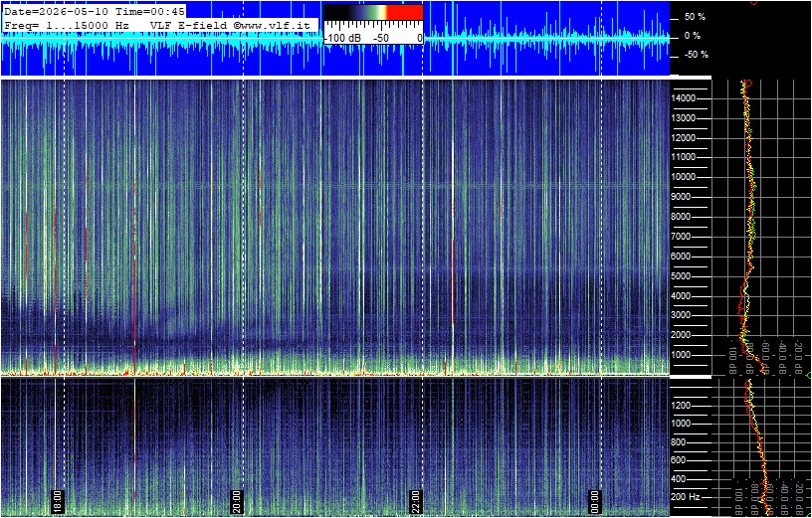Select the dB color scale gradient bar
The height and width of the screenshot is (518, 812).
coord(373,12)
